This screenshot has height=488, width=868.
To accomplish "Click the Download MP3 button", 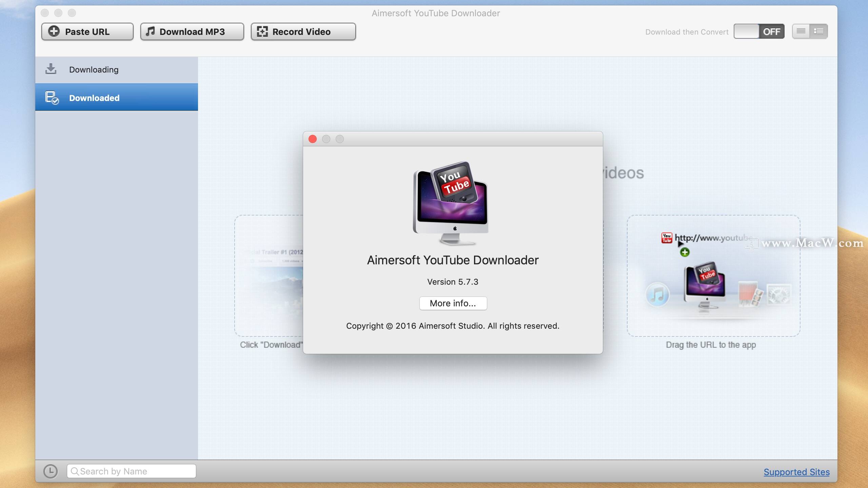I will click(x=192, y=32).
